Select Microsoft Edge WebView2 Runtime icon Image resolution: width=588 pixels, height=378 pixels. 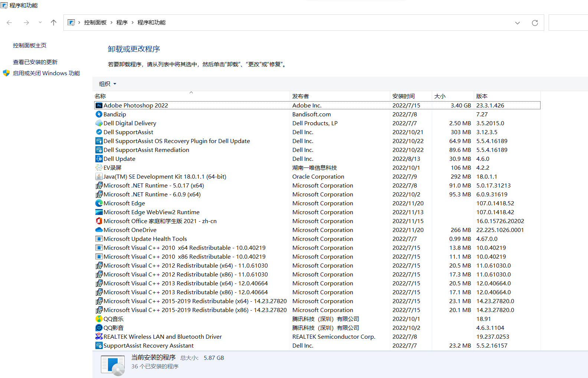point(99,212)
